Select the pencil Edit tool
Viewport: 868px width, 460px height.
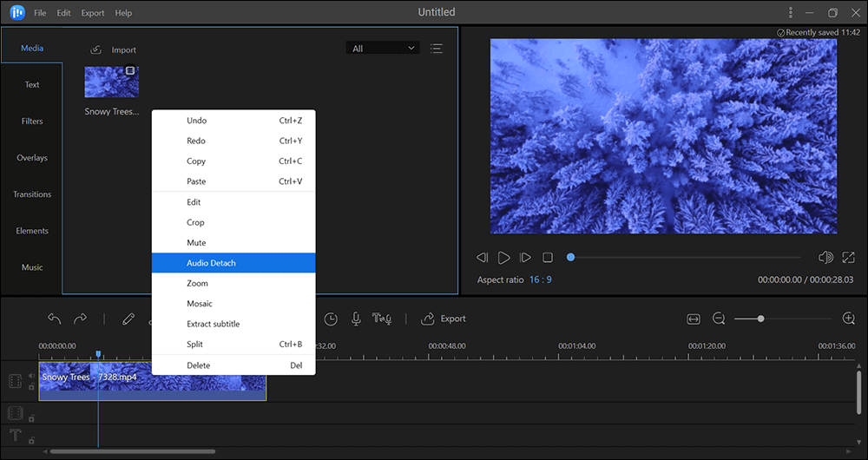click(x=128, y=319)
